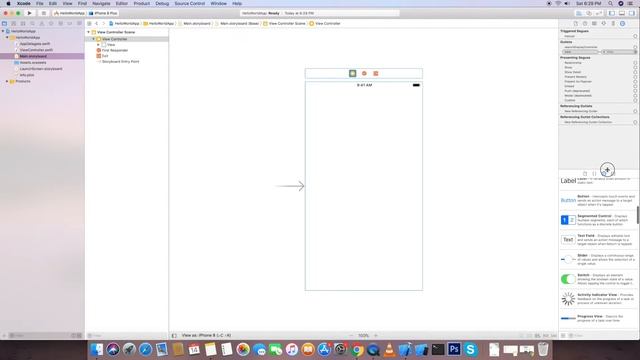
Task: Open the Navigate menu
Action: point(101,3)
